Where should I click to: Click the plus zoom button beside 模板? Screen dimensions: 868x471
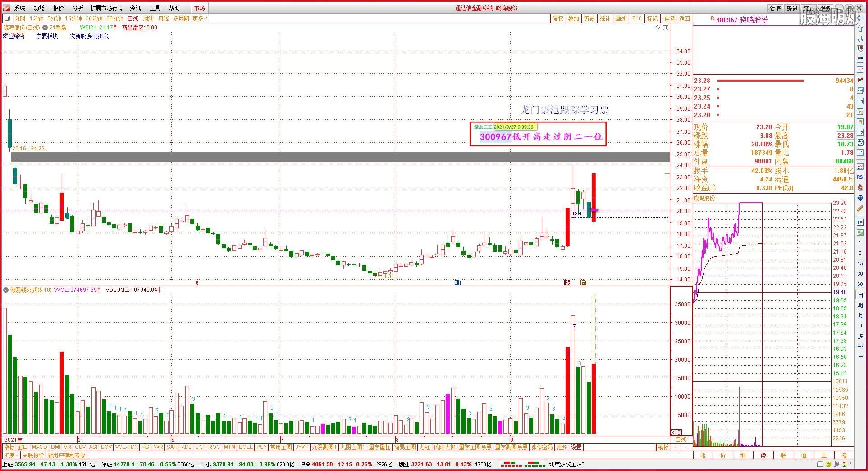click(676, 447)
